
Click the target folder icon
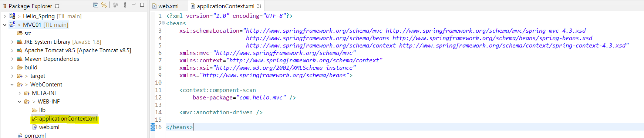point(20,76)
